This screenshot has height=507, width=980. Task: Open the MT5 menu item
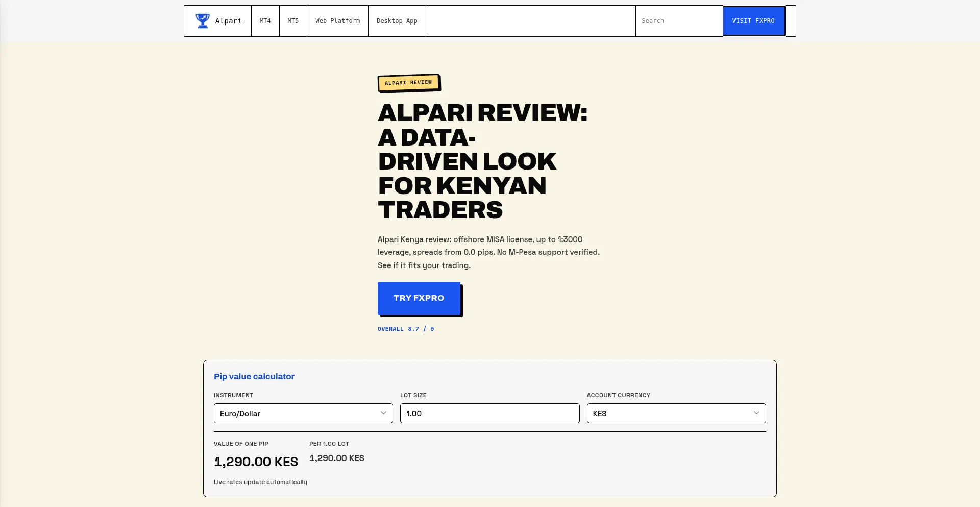[293, 21]
